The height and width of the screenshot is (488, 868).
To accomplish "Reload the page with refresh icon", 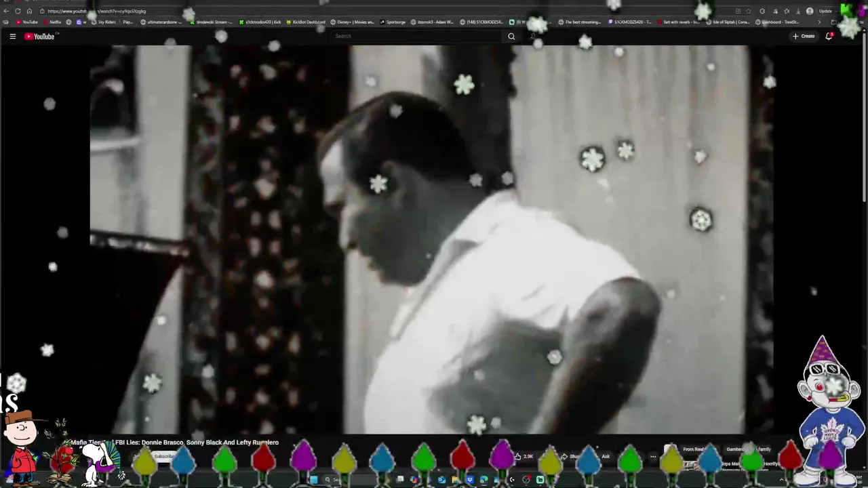I will tap(18, 11).
